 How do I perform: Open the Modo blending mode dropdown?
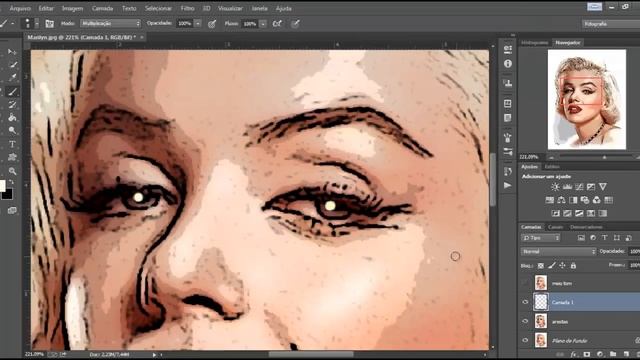point(110,24)
